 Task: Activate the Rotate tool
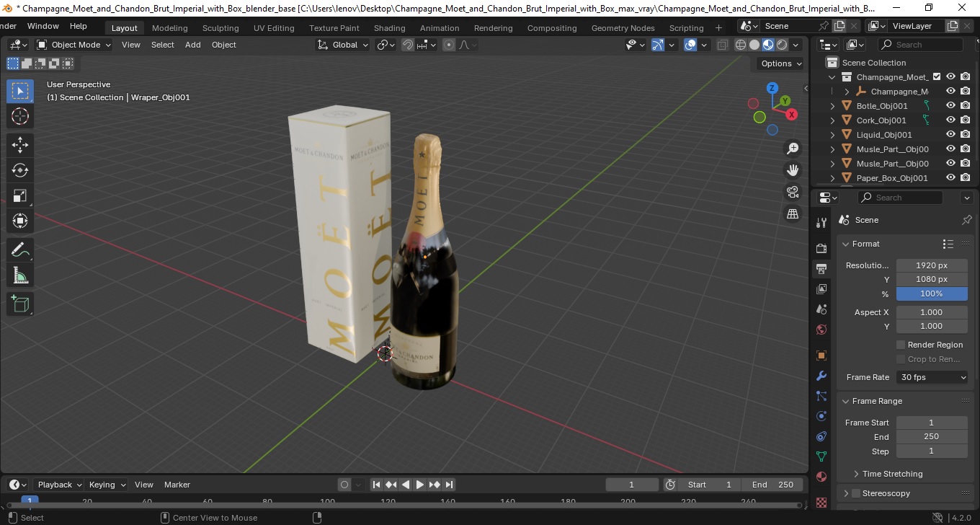pos(20,170)
